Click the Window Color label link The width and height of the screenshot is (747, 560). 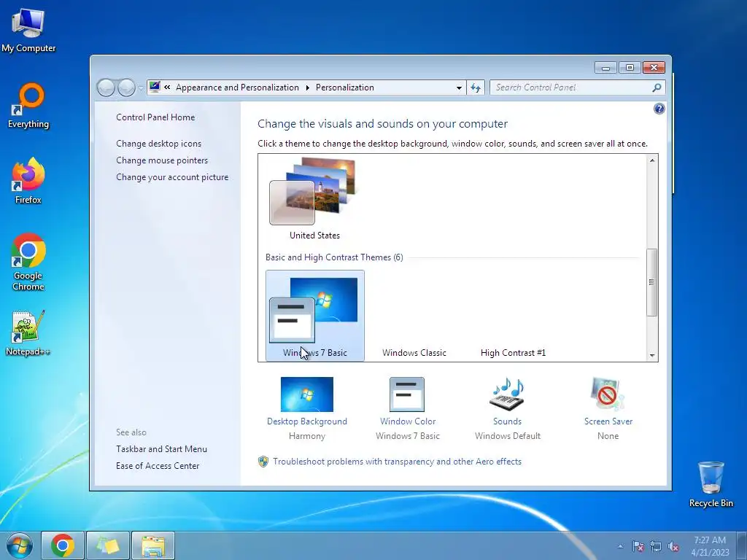pos(408,421)
